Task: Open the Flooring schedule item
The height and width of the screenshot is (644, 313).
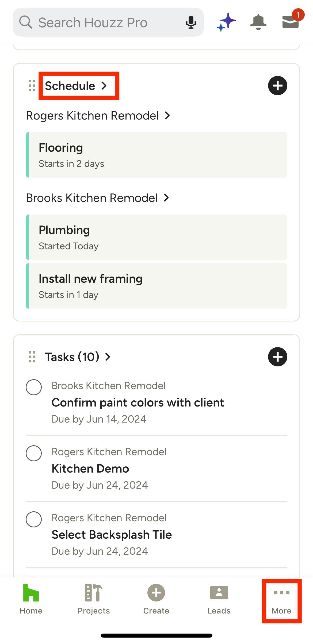Action: pyautogui.click(x=156, y=155)
